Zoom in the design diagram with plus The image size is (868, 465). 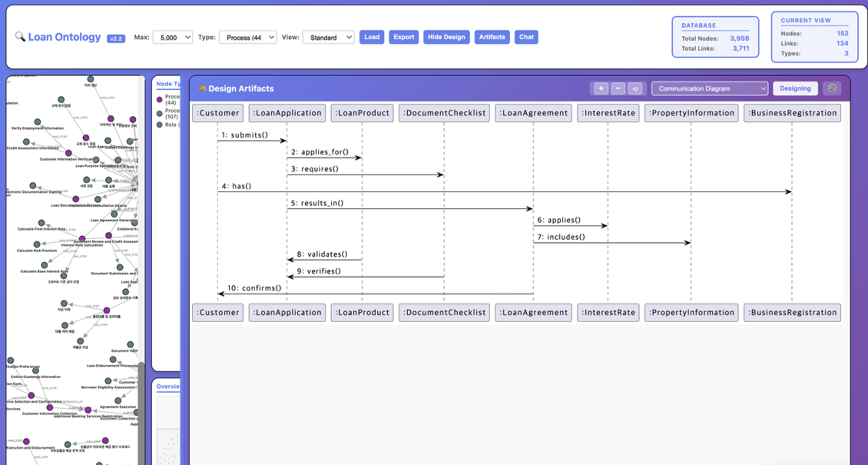point(601,89)
